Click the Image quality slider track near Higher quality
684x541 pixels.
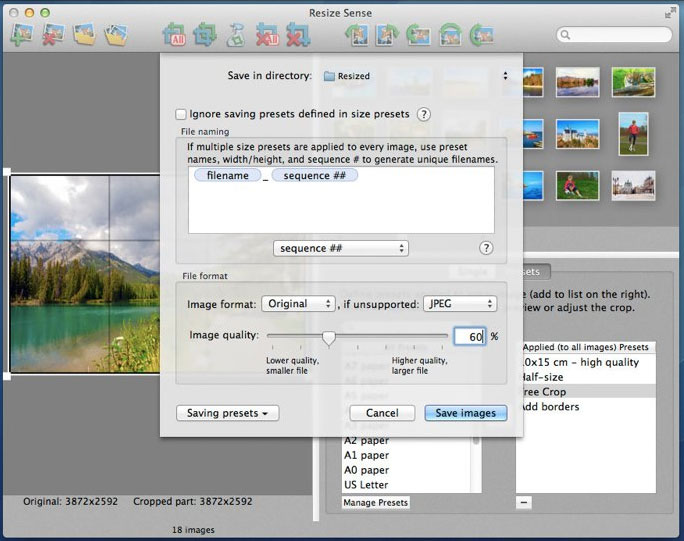[419, 336]
